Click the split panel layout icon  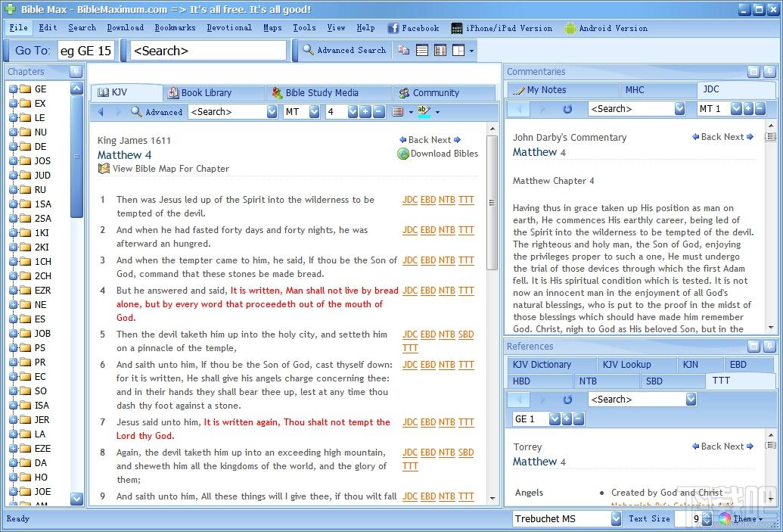click(458, 50)
